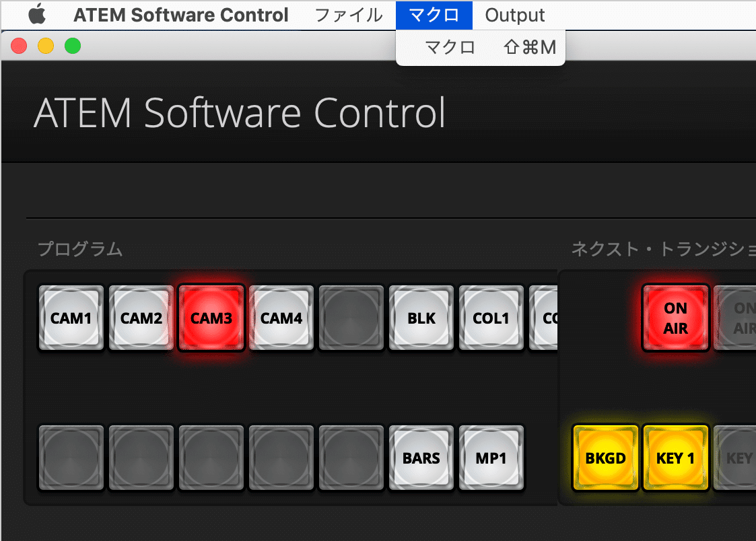This screenshot has height=541, width=756.
Task: Click the highlighted マクロ menu bar item
Action: point(434,15)
